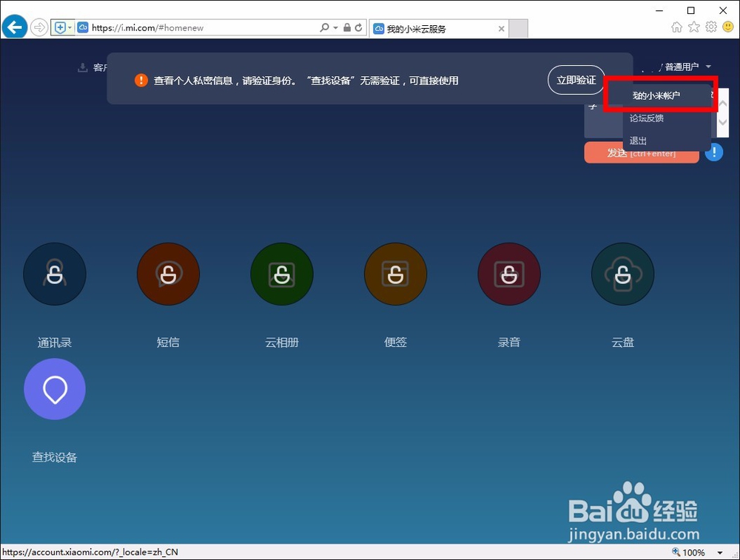Click the 短信 label
Viewport: 740px width, 560px height.
(x=169, y=343)
